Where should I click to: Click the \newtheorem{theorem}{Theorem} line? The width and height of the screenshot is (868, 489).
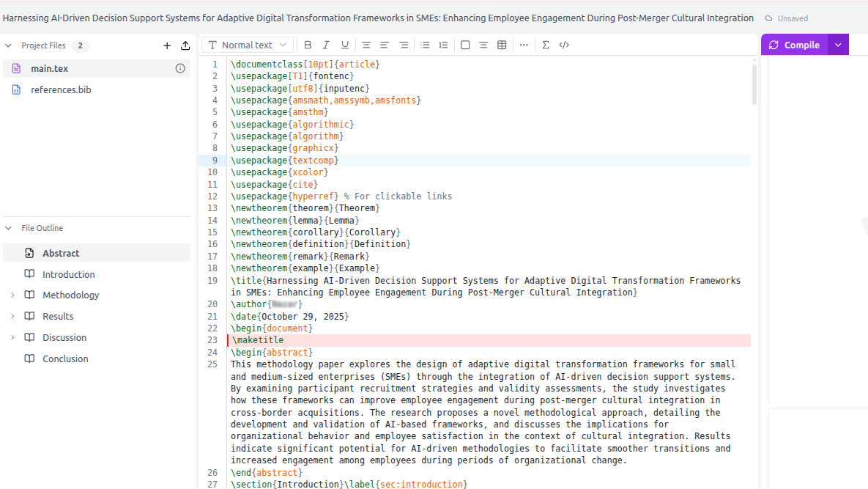click(x=305, y=208)
